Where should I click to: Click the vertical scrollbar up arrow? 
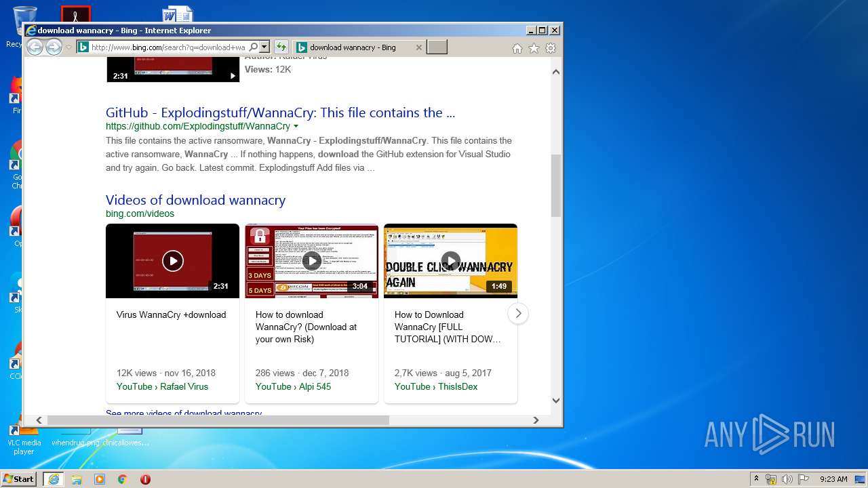[x=556, y=72]
